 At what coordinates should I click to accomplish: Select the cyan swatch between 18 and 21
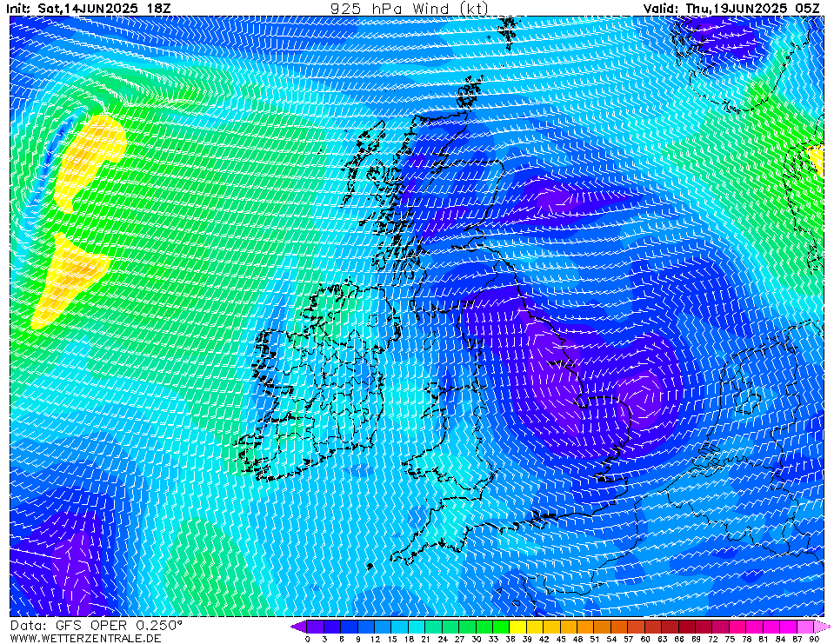(x=417, y=627)
